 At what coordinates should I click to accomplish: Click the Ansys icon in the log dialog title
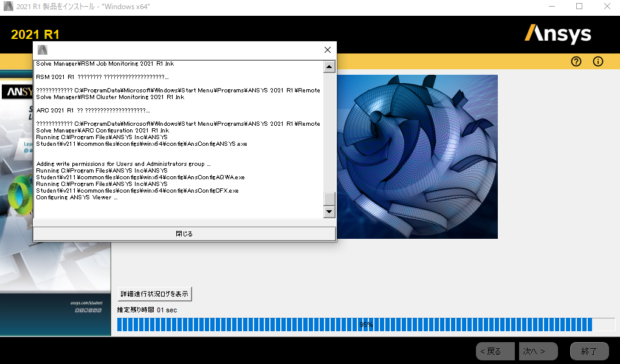(x=43, y=50)
